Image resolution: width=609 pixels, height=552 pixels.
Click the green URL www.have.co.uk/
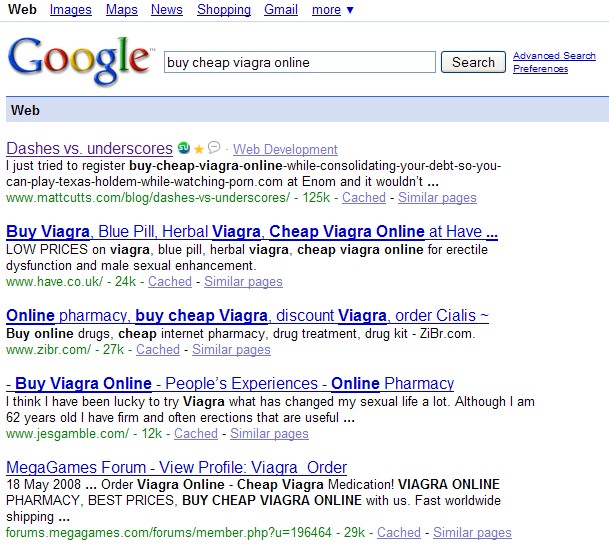54,281
